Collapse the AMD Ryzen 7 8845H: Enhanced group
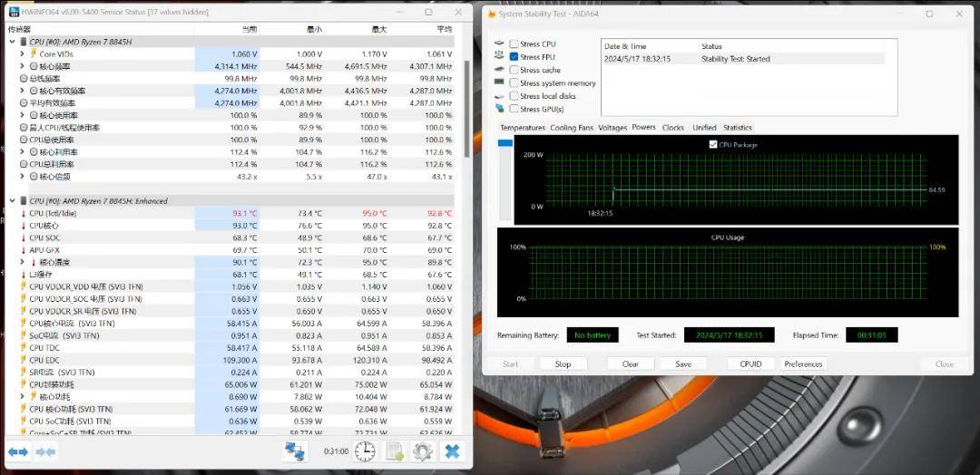The height and width of the screenshot is (475, 980). pos(13,201)
